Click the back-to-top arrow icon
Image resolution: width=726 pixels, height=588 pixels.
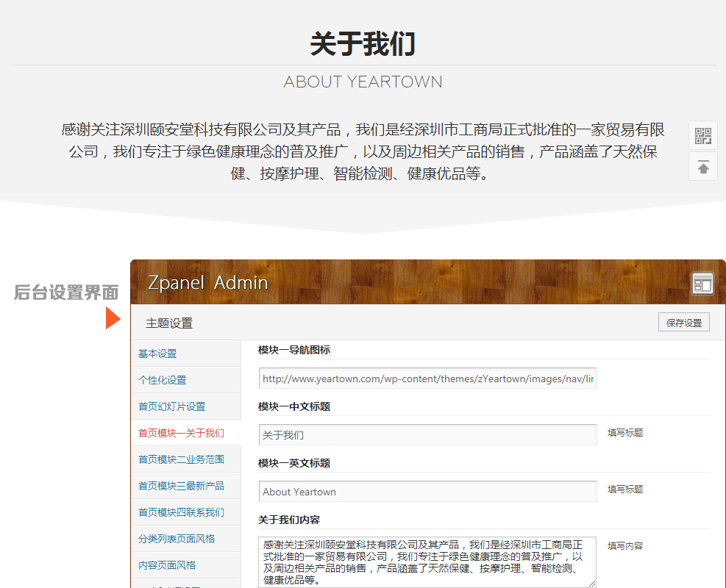tap(703, 167)
